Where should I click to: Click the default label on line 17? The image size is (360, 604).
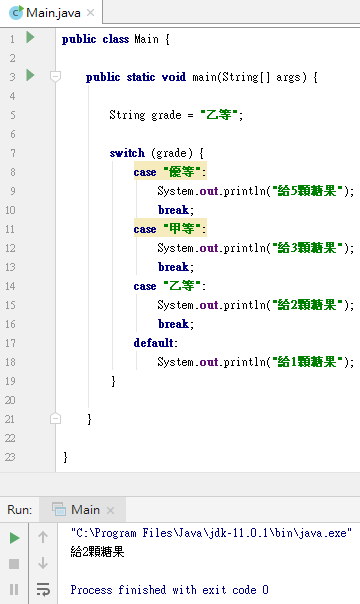(x=156, y=342)
